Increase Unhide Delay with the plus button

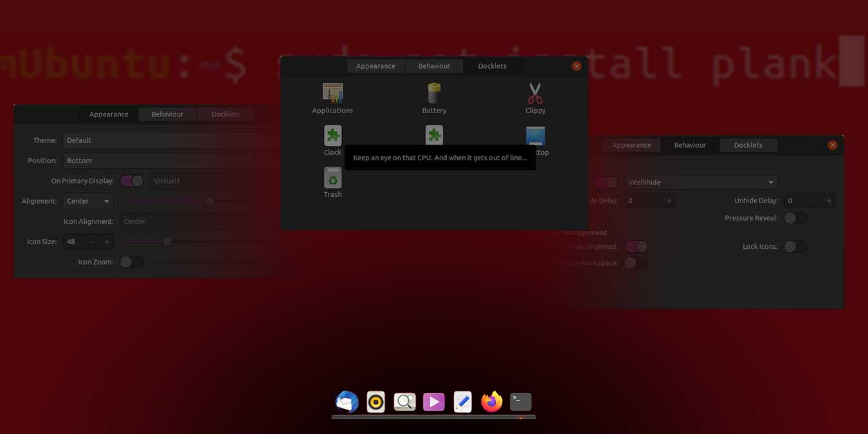[x=829, y=200]
